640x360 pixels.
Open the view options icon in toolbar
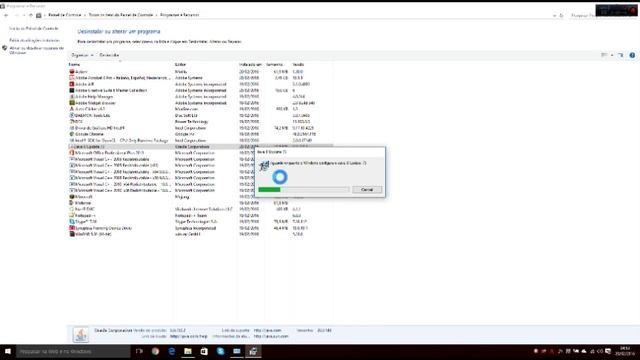tap(604, 55)
